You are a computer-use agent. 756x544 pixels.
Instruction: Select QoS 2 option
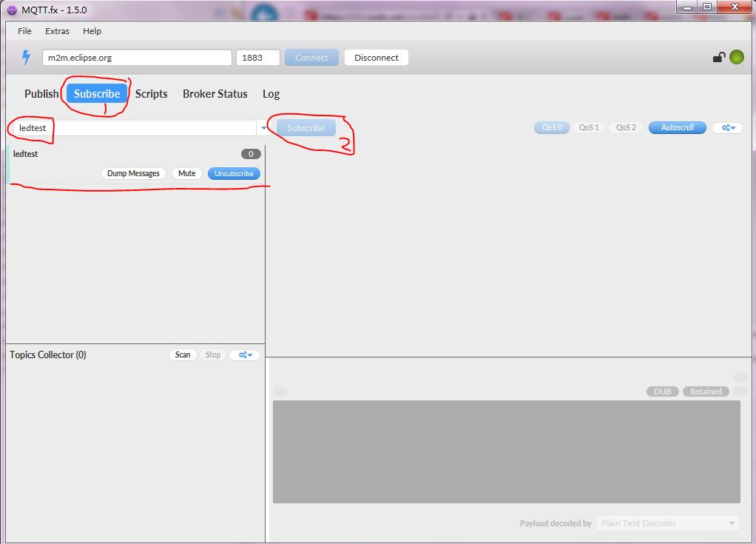tap(626, 128)
